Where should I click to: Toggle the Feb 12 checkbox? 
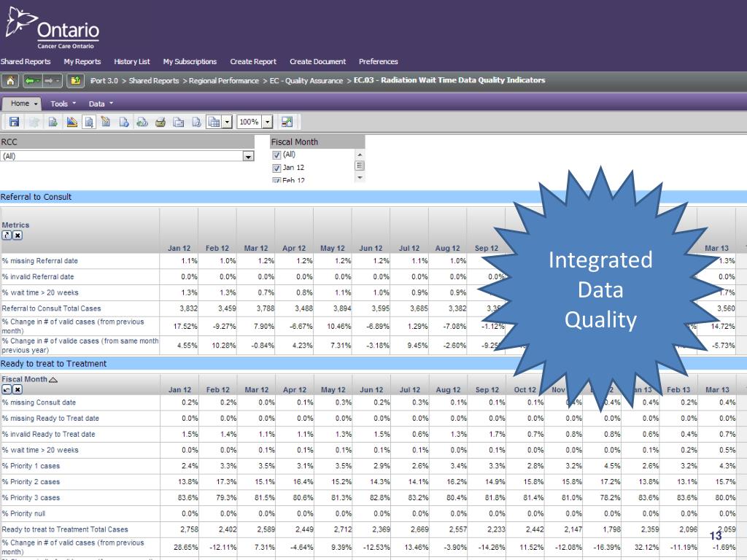pos(276,180)
